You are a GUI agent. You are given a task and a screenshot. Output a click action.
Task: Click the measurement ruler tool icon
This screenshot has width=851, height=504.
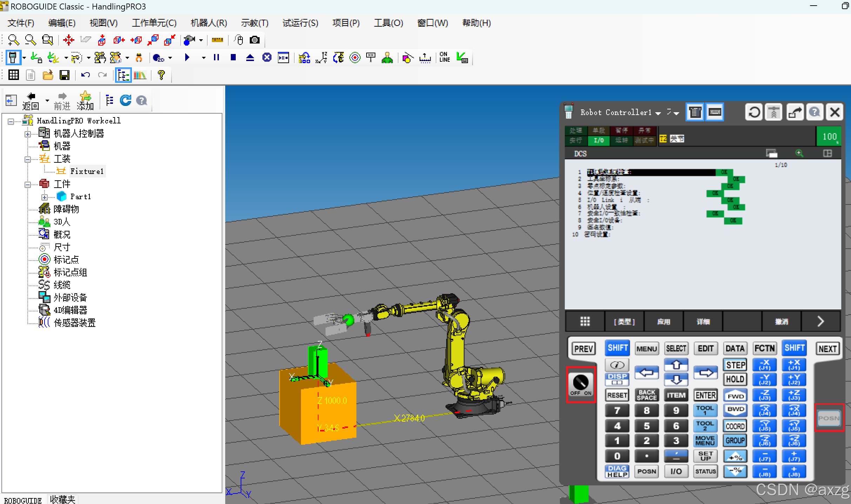point(217,40)
